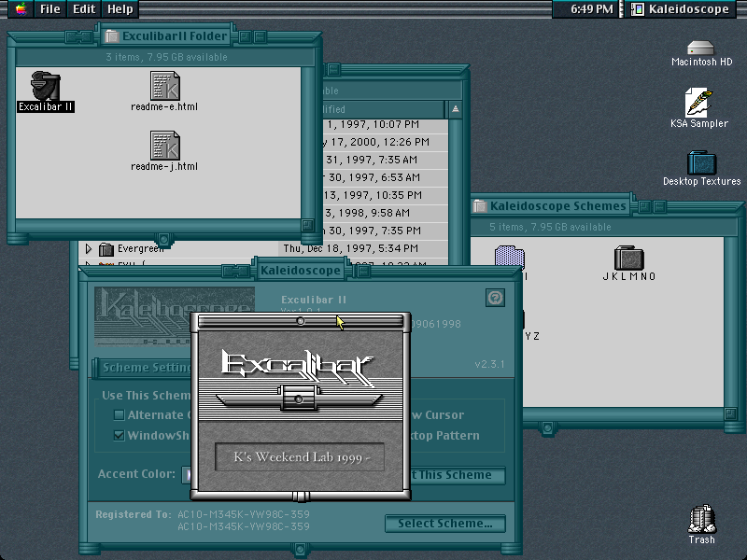Click the date ending "13, 1997, 10:35 PM"
The width and height of the screenshot is (747, 560).
373,195
